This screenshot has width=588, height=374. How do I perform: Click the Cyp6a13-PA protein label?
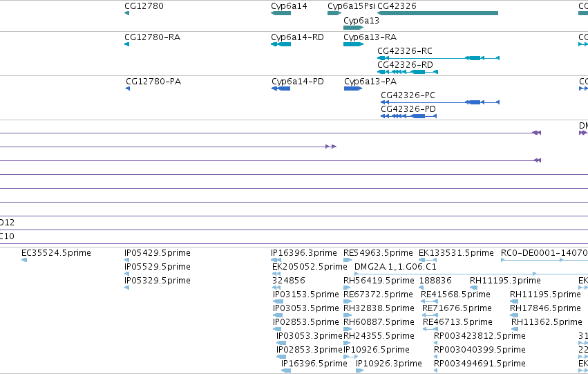[x=370, y=82]
